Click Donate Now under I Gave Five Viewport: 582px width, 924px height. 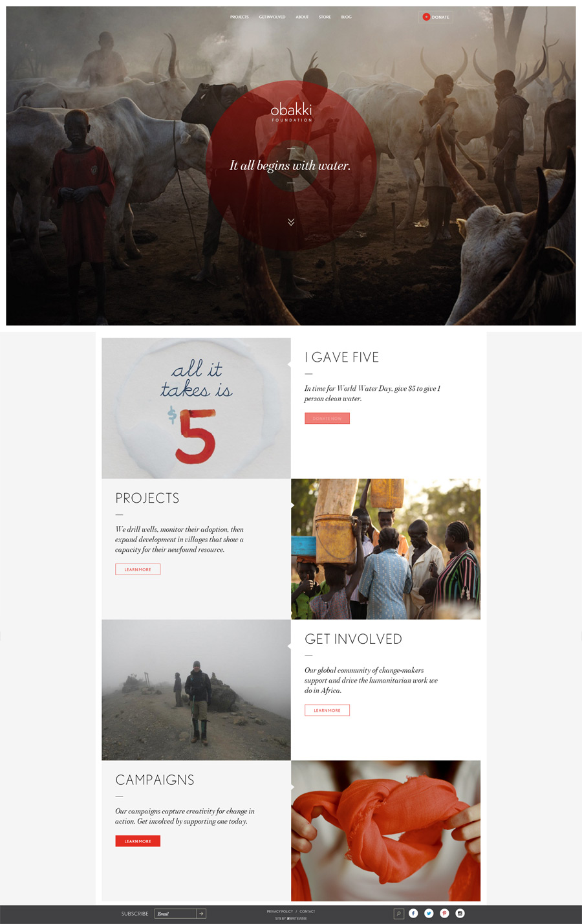327,418
